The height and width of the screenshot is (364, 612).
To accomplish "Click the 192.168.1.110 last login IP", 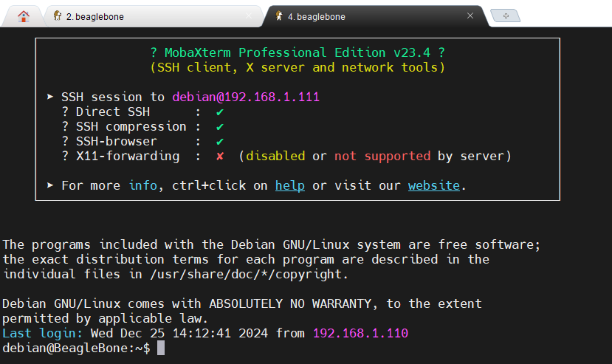I will tap(360, 333).
